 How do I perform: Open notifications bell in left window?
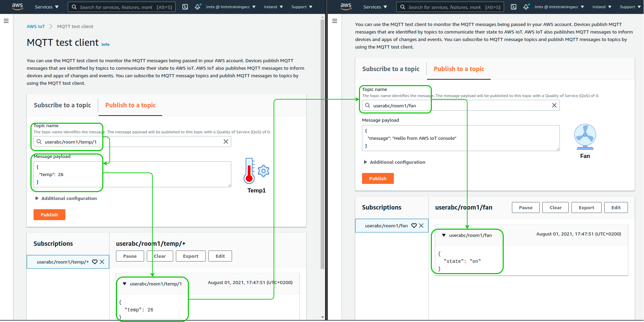pos(197,7)
